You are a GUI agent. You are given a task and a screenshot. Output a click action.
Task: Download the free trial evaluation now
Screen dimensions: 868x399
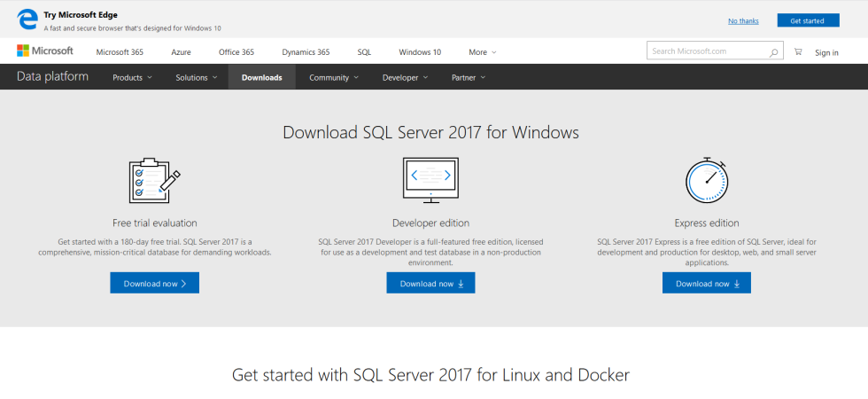[155, 284]
